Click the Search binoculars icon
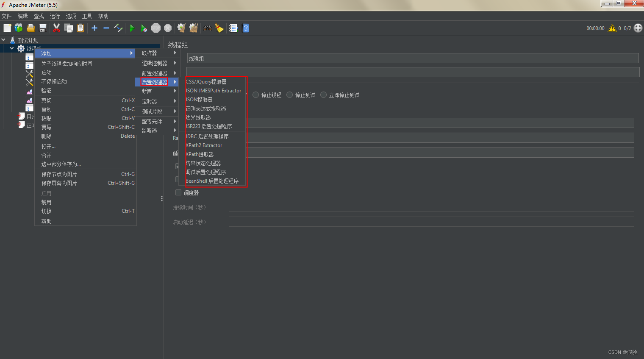The height and width of the screenshot is (359, 644). (208, 28)
